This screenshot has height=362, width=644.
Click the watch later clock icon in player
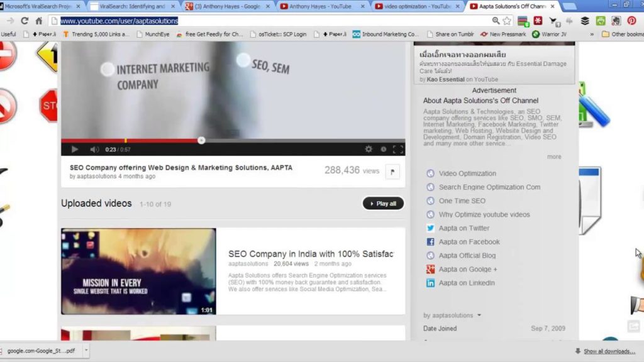383,150
